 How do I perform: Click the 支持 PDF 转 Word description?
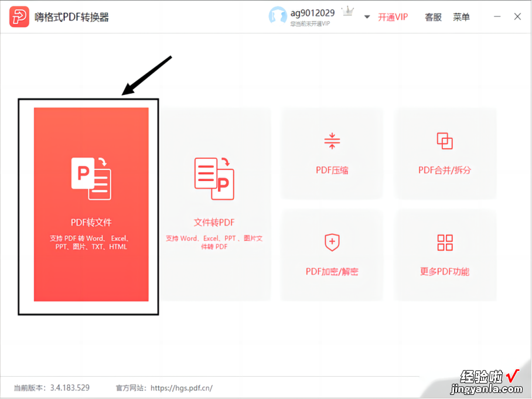click(90, 242)
